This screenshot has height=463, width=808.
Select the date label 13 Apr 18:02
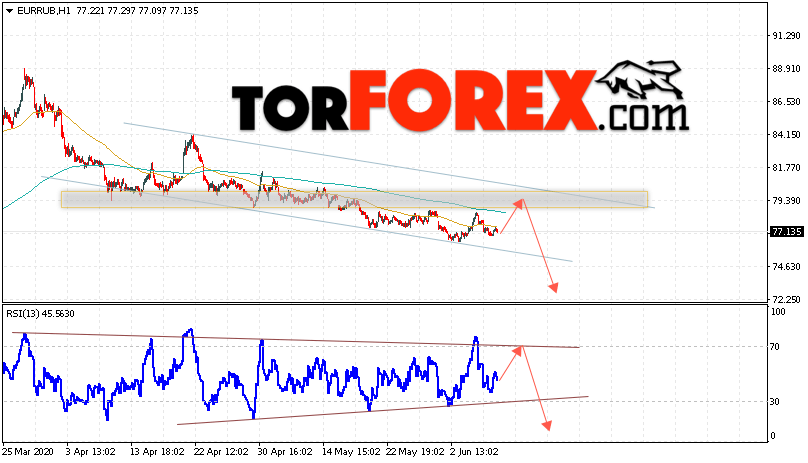coord(157,452)
